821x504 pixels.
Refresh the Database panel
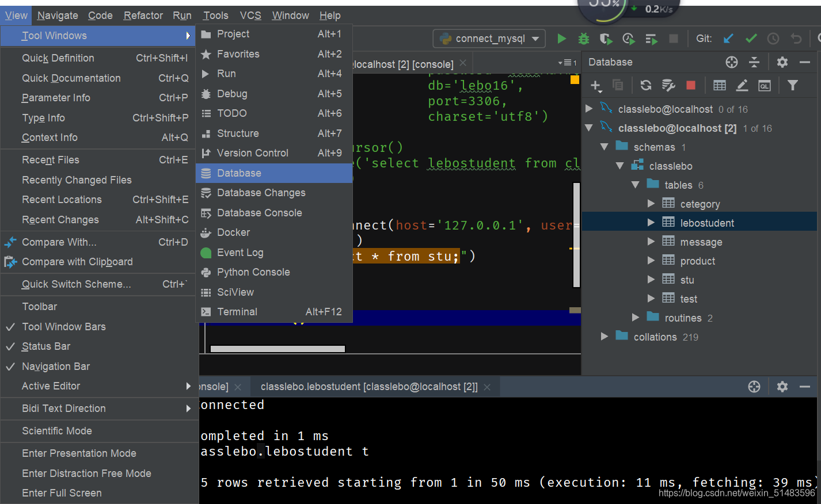pyautogui.click(x=646, y=85)
